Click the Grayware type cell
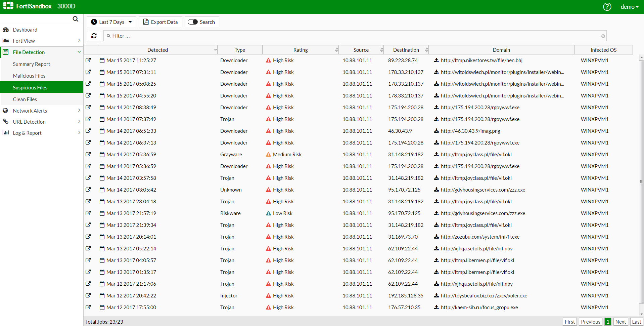Viewport: 644px width, 326px height. [x=231, y=154]
